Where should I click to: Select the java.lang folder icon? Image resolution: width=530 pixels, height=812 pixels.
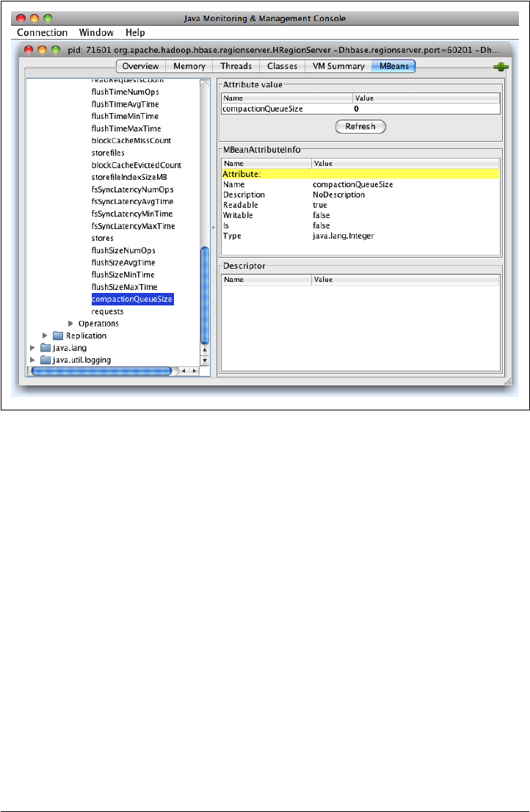click(x=45, y=348)
